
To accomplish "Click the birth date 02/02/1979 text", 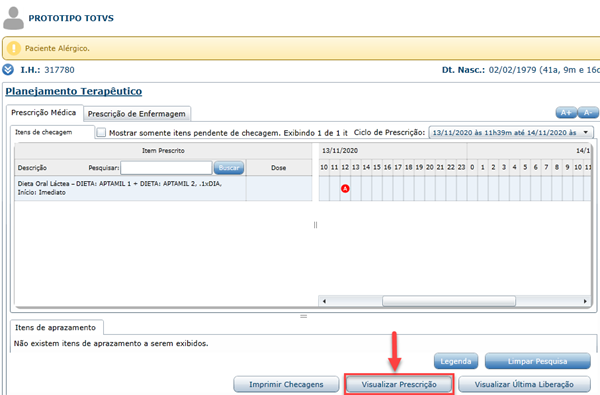I will point(512,70).
